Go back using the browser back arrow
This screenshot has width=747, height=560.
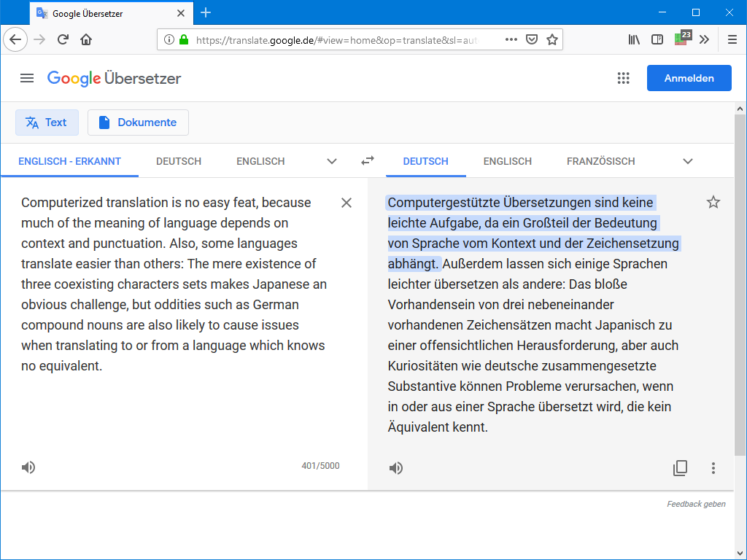15,39
